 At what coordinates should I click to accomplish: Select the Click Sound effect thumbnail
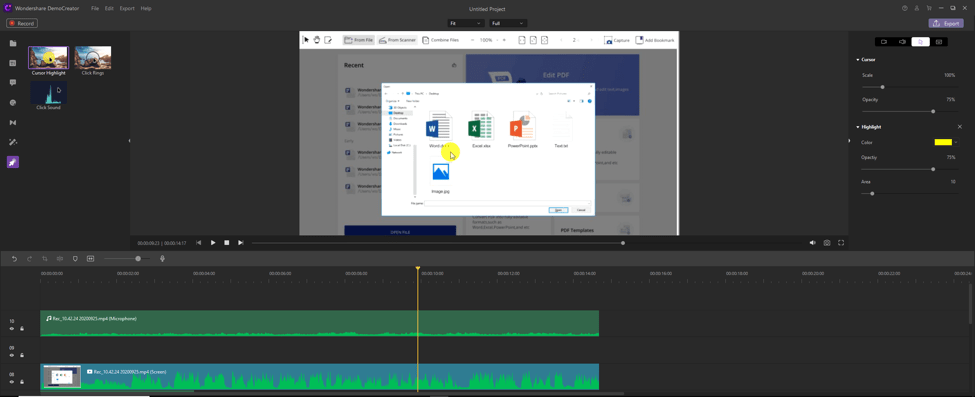click(49, 92)
